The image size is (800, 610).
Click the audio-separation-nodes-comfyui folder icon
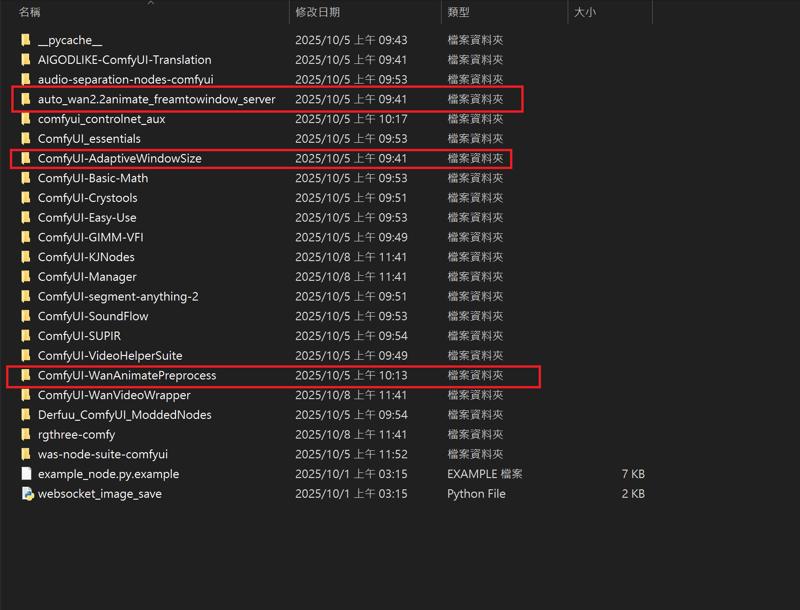click(26, 80)
